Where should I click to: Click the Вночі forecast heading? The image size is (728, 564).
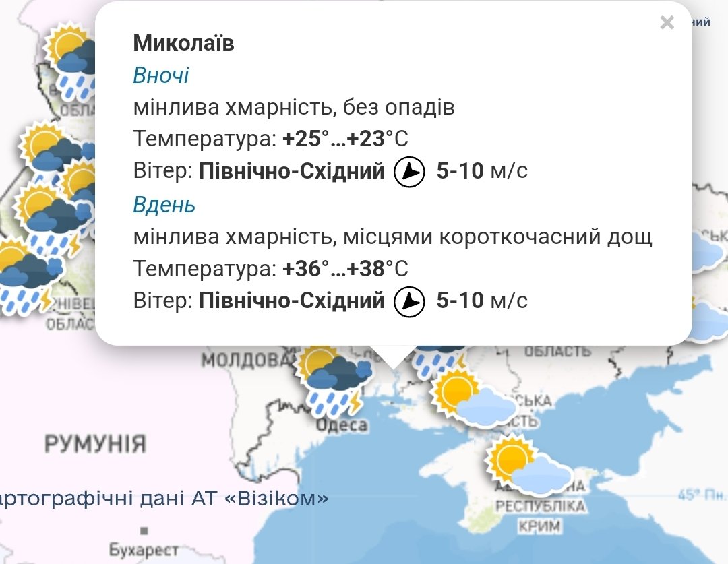(161, 75)
